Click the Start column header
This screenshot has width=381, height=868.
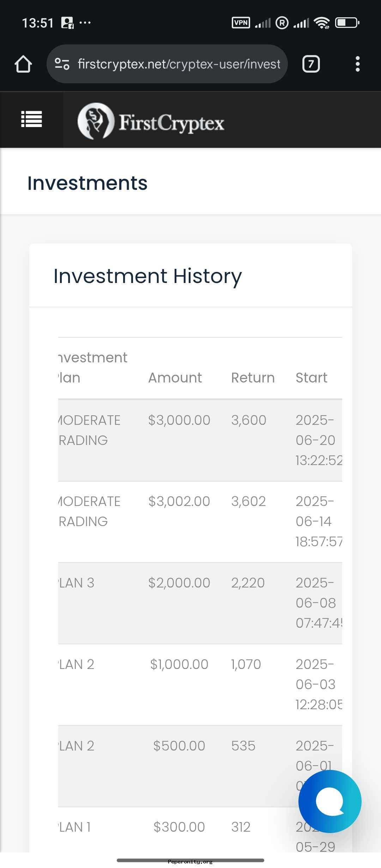(312, 378)
